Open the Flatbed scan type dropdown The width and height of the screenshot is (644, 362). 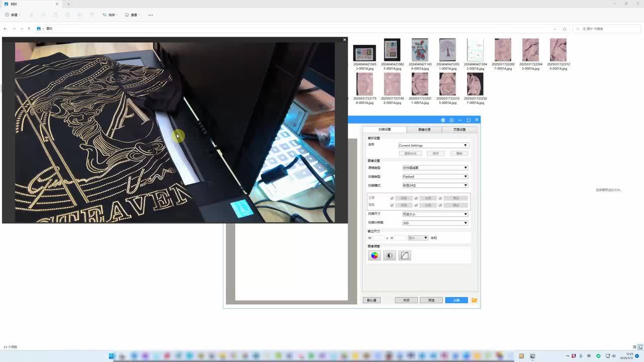click(435, 176)
